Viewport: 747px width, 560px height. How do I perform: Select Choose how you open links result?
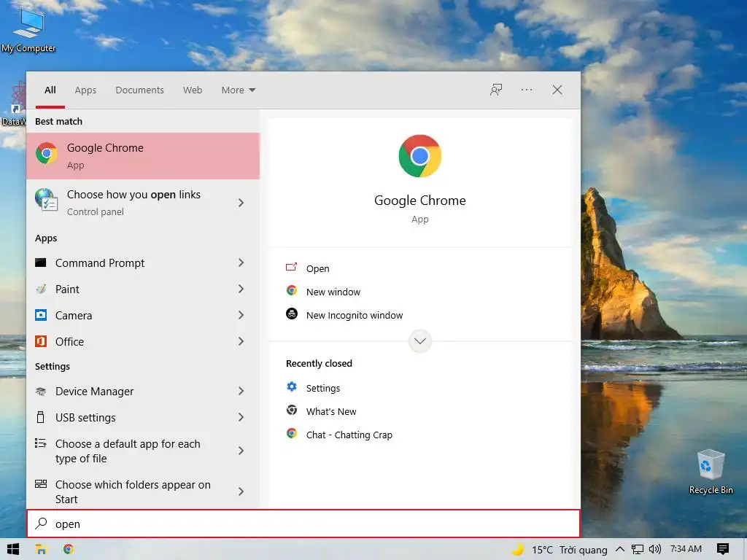143,203
